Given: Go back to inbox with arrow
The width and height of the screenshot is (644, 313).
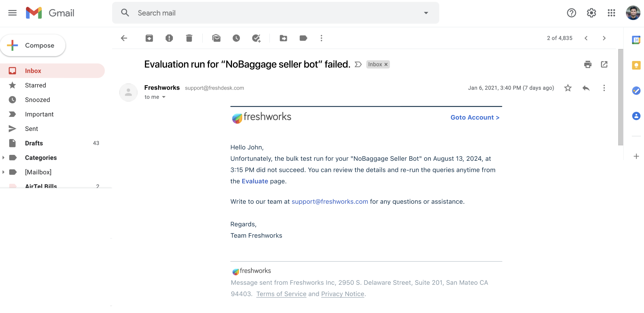Looking at the screenshot, I should click(x=124, y=38).
